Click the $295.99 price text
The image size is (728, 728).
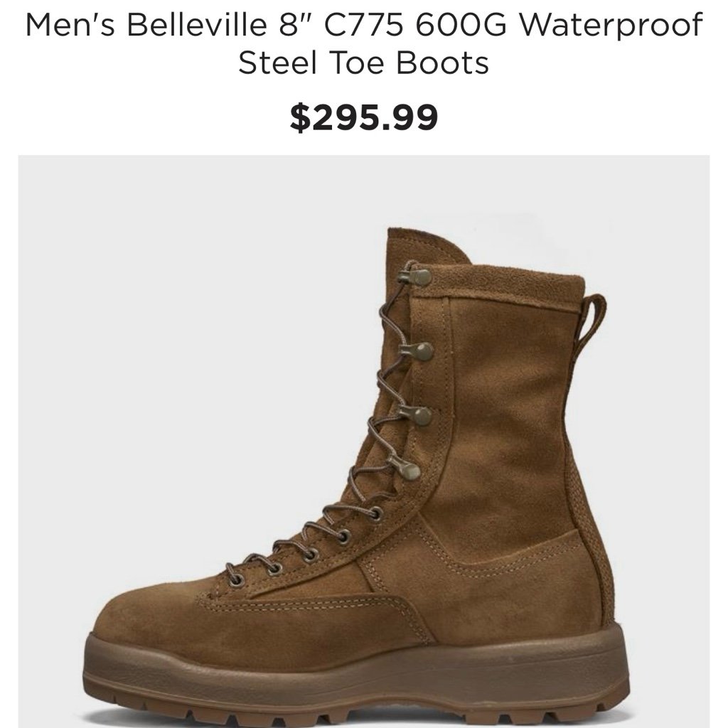coord(363,117)
